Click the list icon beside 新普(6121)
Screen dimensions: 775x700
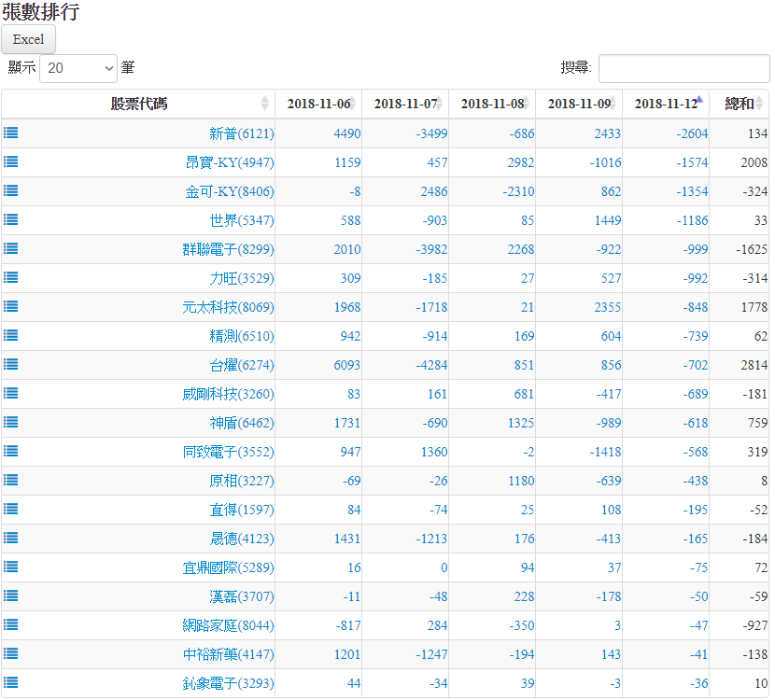coord(11,133)
